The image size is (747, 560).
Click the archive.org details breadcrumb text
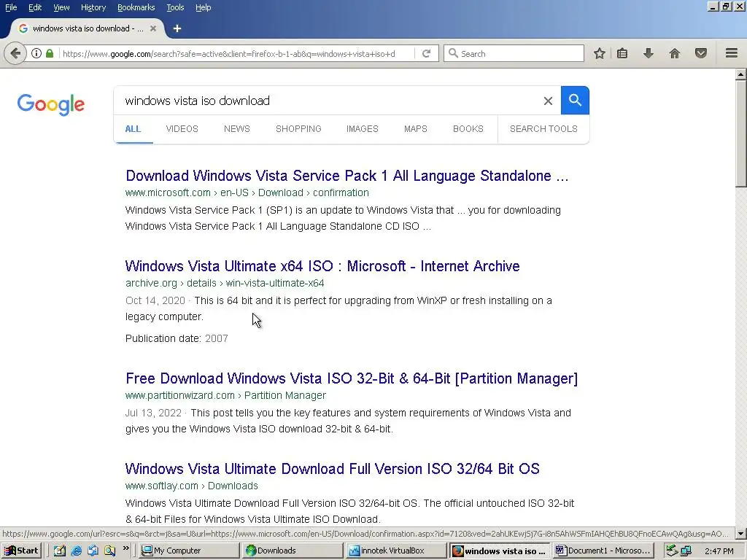[x=225, y=283]
